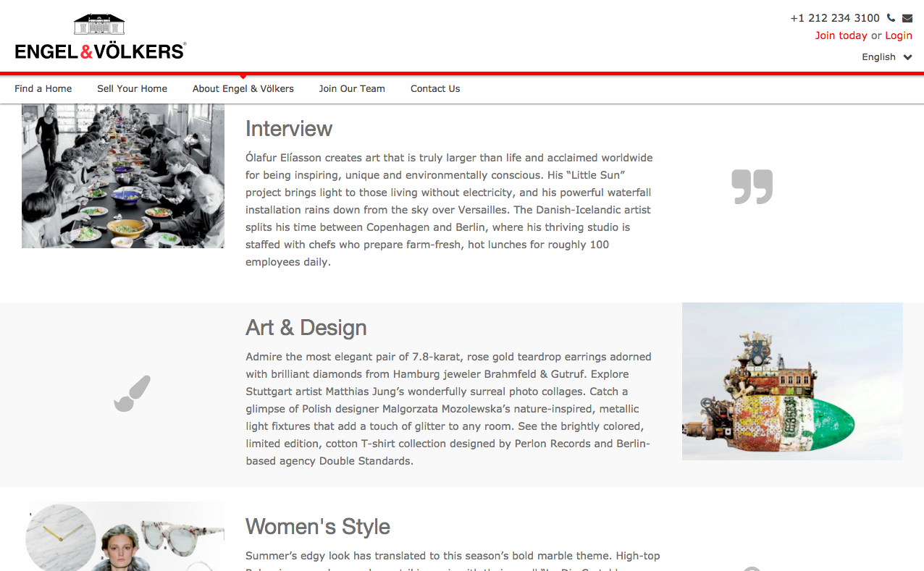Open the Women's Style article heading
The width and height of the screenshot is (924, 571).
(318, 527)
